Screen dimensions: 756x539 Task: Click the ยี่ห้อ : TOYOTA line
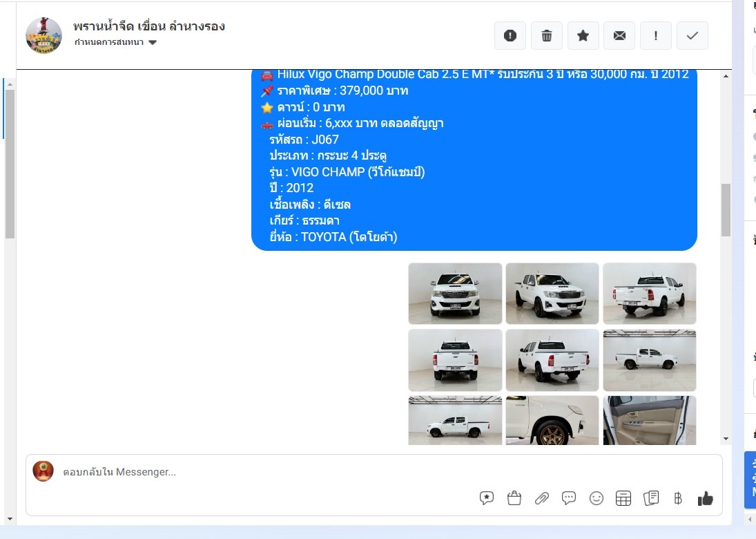[x=333, y=237]
